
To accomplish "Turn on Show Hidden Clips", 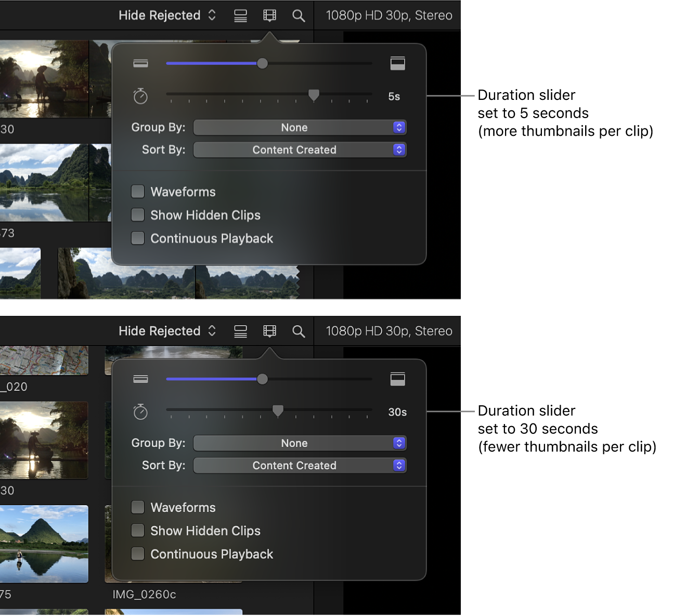I will click(x=138, y=215).
